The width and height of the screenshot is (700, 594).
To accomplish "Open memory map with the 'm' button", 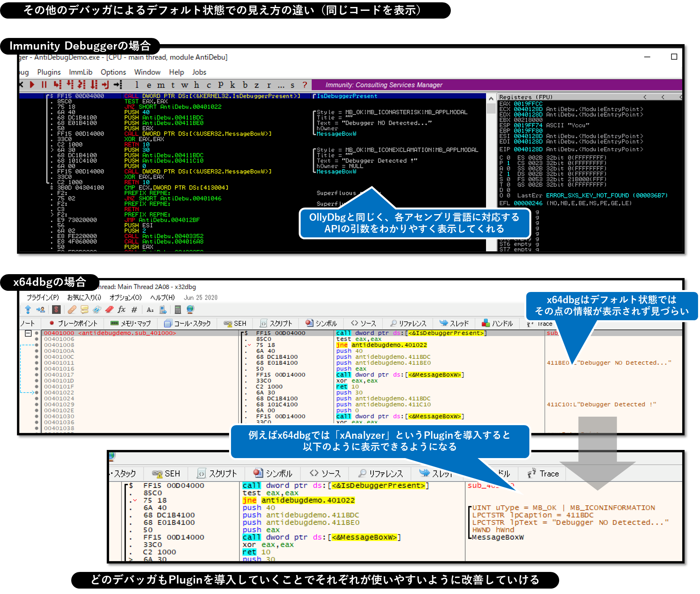I will (161, 85).
